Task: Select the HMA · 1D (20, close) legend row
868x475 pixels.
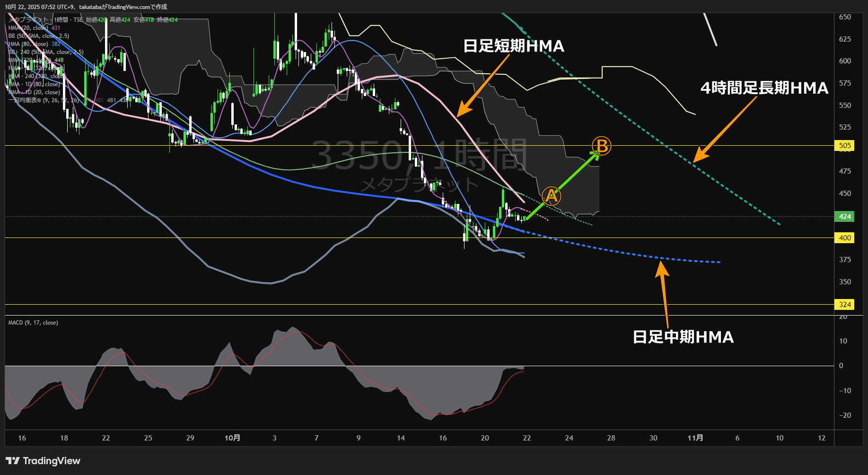Action: [34, 92]
